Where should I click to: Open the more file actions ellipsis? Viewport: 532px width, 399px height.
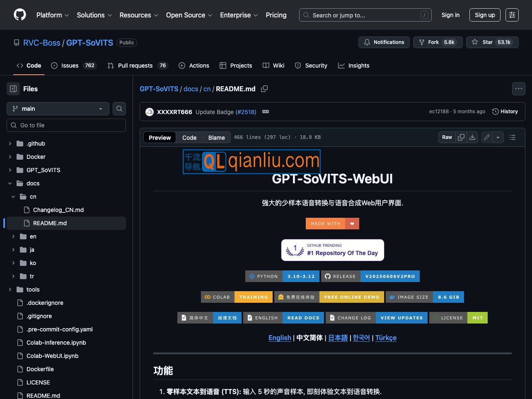518,89
